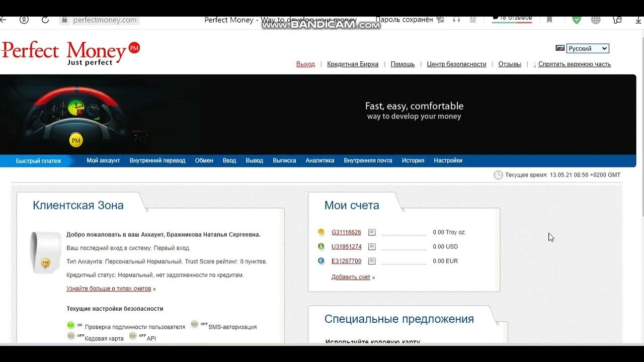This screenshot has height=362, width=644.
Task: Click the blue euro icon beside E31287700
Action: click(321, 261)
